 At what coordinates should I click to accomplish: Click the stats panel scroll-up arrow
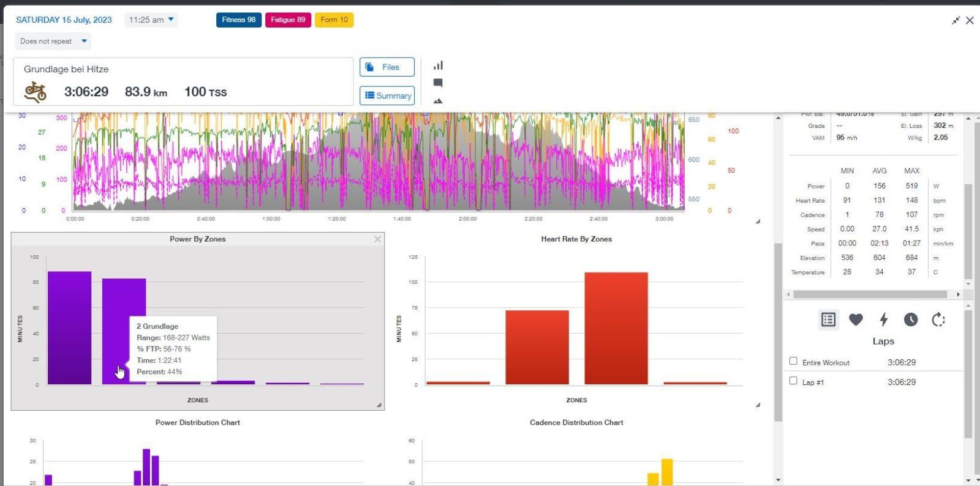(968, 118)
